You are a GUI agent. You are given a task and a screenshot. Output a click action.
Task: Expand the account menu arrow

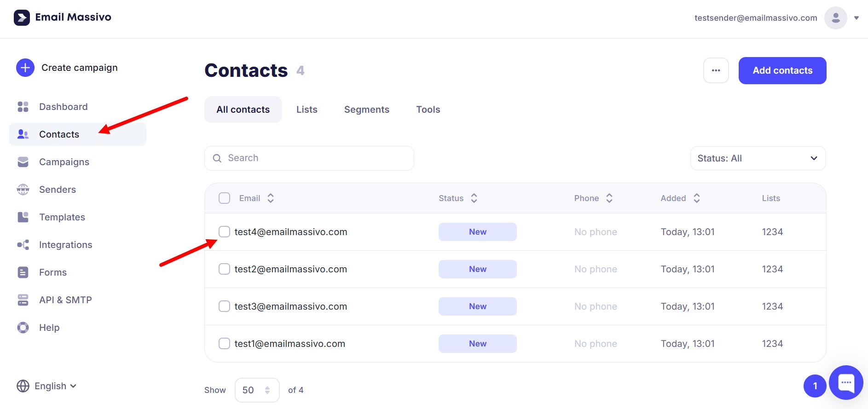[856, 18]
